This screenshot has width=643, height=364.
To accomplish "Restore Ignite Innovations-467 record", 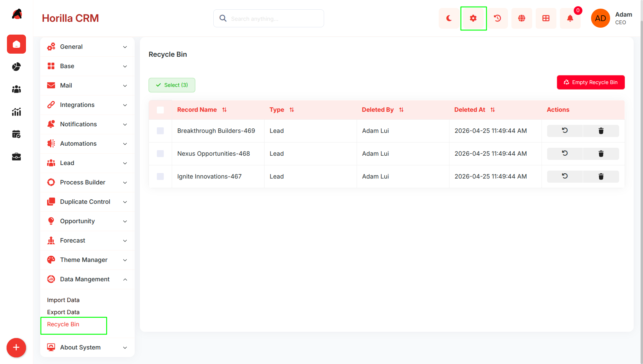I will coord(565,176).
